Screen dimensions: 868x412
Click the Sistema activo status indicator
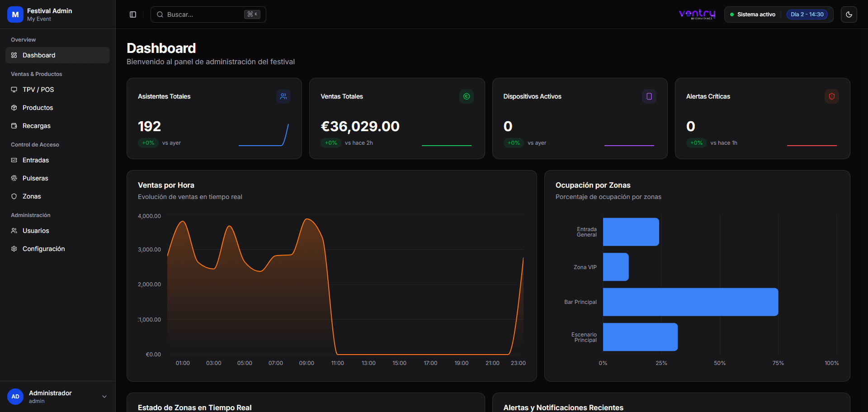(752, 14)
